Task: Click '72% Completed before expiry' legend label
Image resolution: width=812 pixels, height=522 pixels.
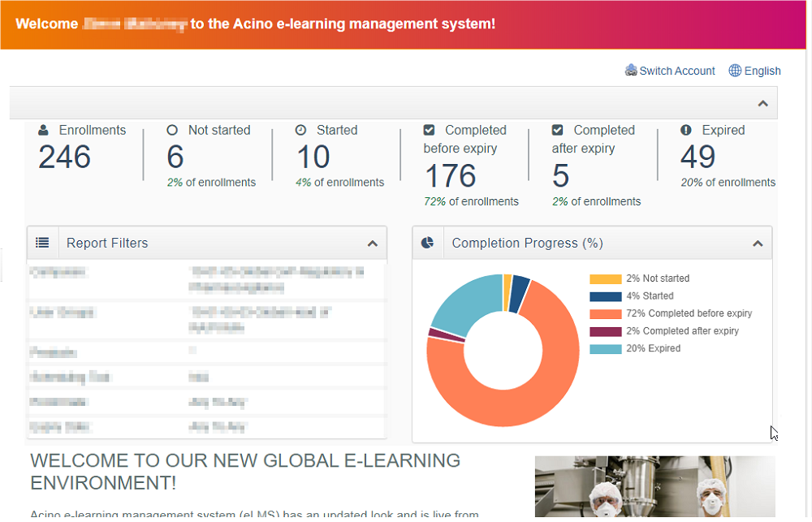Action: pos(689,313)
